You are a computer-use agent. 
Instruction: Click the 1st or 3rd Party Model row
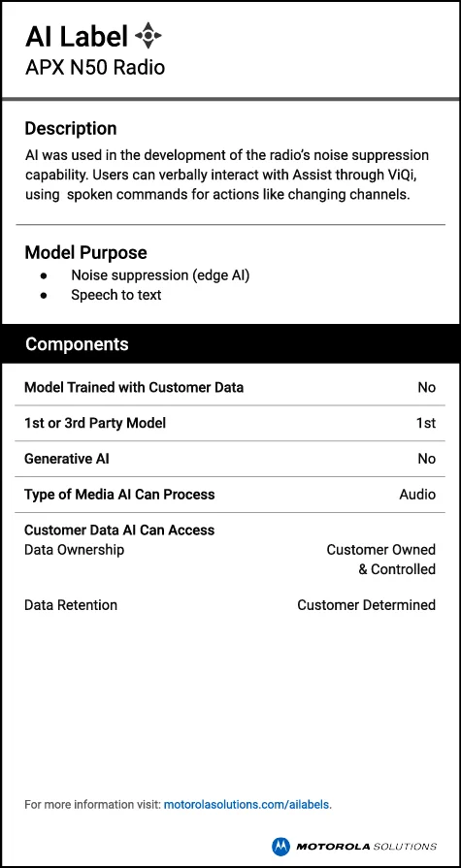[x=230, y=423]
